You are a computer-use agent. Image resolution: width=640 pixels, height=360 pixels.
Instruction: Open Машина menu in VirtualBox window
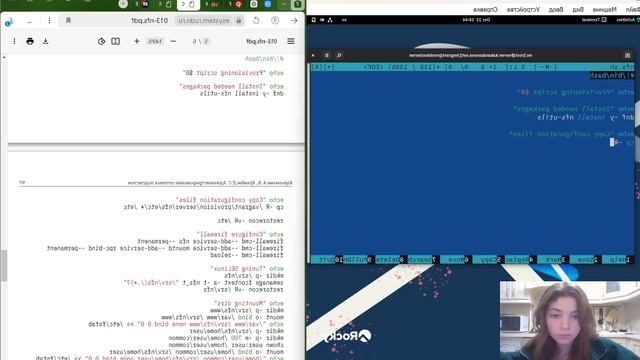[604, 9]
